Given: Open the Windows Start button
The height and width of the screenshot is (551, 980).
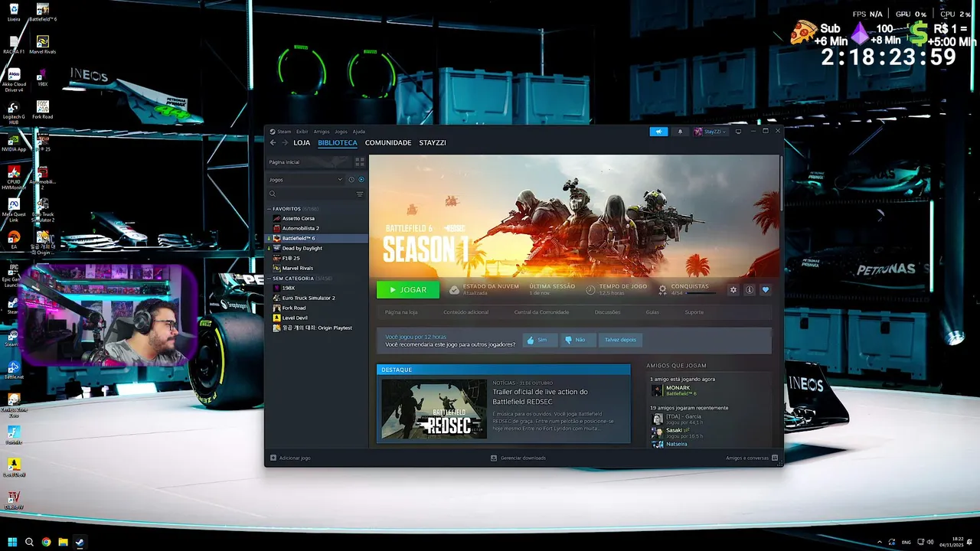Looking at the screenshot, I should coord(12,542).
